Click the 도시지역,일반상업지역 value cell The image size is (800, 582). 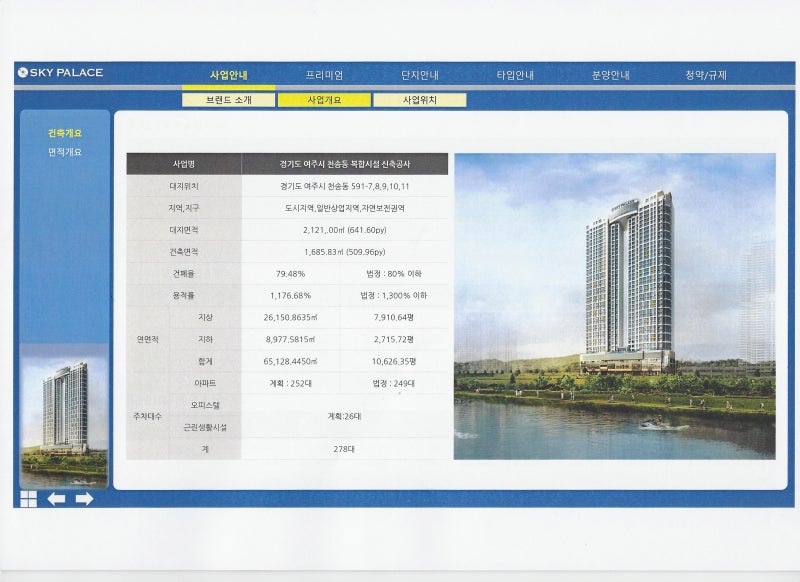pyautogui.click(x=345, y=208)
